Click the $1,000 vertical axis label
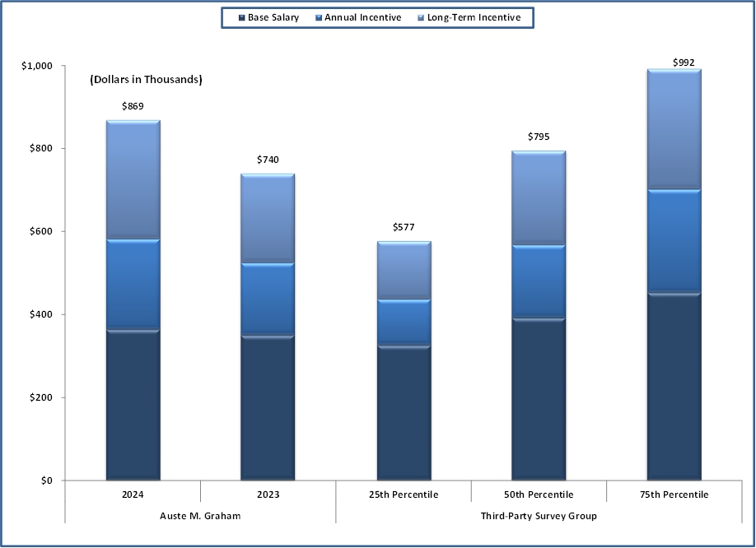 coord(37,66)
